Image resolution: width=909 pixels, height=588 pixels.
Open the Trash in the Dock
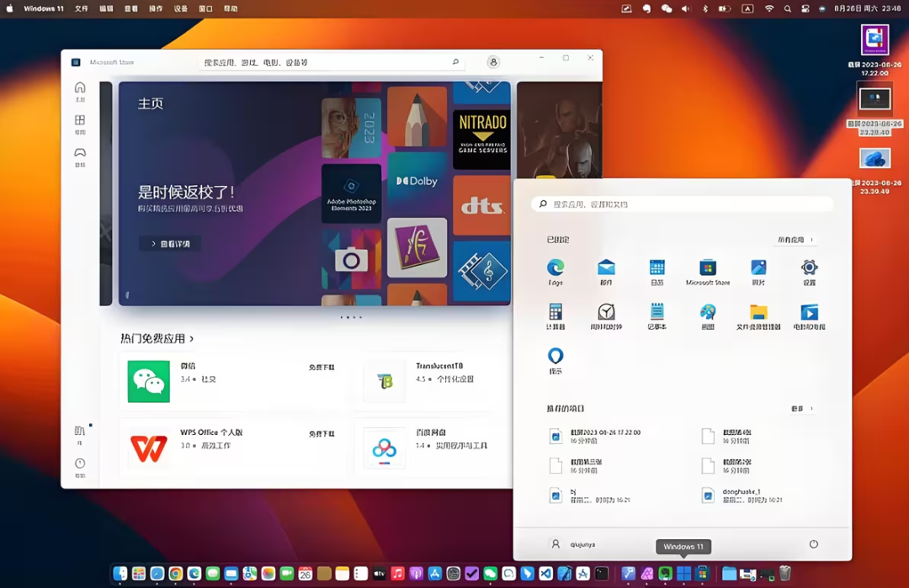pyautogui.click(x=785, y=574)
